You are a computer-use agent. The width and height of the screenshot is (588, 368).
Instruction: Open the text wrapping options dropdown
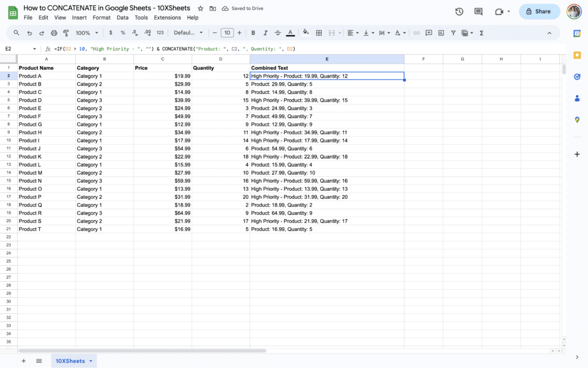(x=388, y=33)
